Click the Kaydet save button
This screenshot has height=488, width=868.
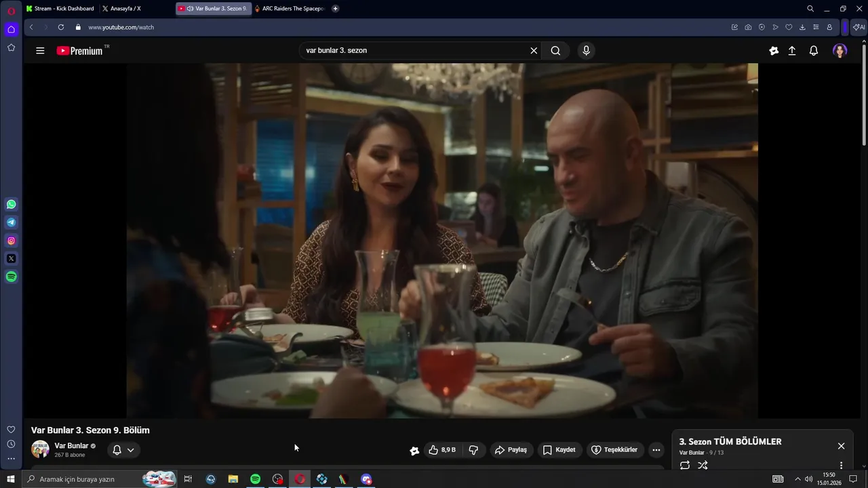[559, 450]
